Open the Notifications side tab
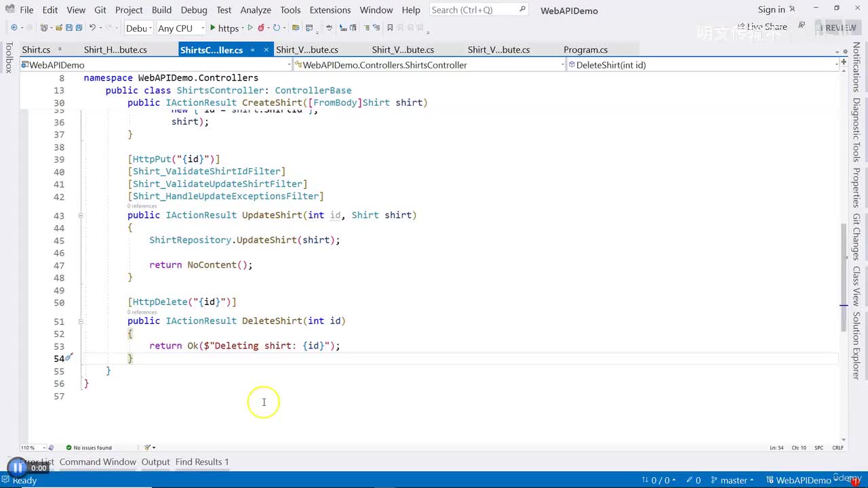868x488 pixels. click(856, 66)
